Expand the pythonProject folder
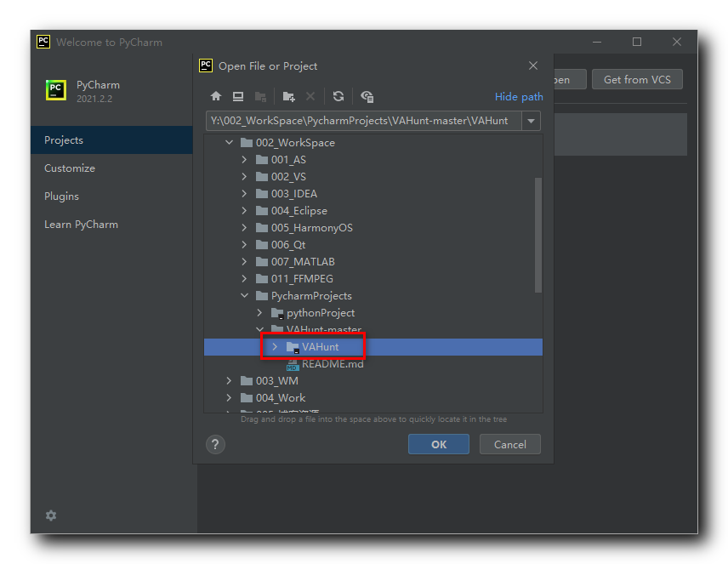 tap(259, 313)
